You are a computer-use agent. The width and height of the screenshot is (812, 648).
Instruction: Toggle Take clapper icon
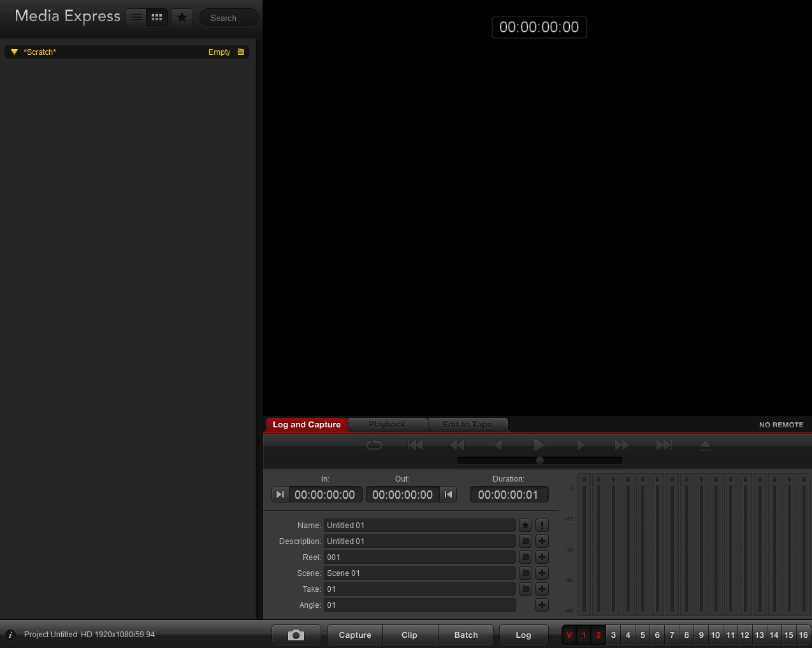click(x=526, y=589)
